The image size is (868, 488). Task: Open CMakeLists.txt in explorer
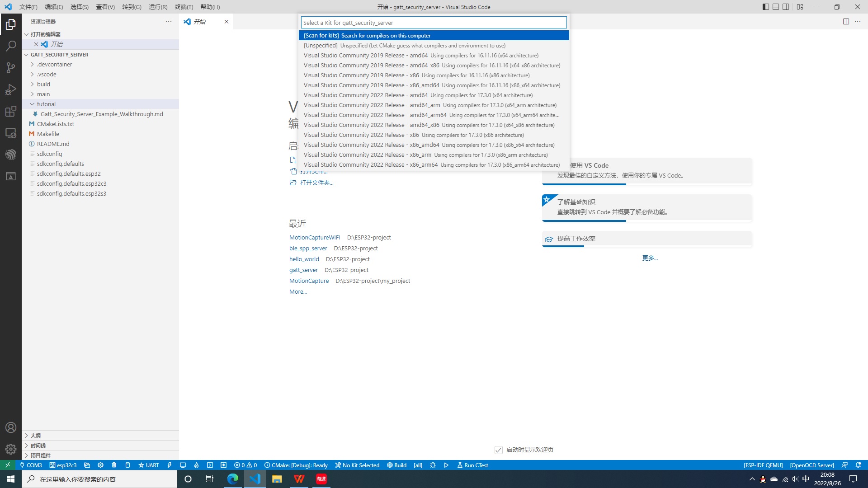point(100,124)
